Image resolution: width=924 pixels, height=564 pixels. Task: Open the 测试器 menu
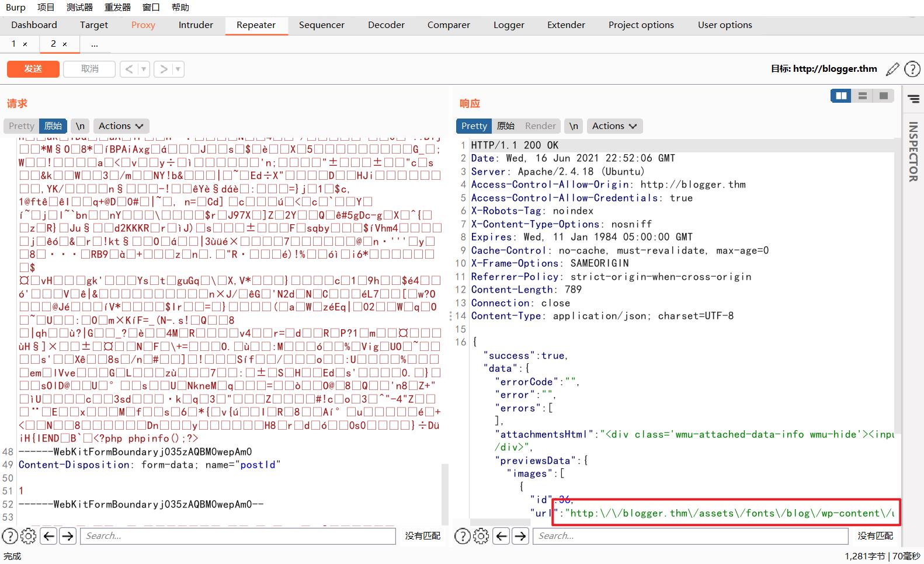tap(79, 7)
